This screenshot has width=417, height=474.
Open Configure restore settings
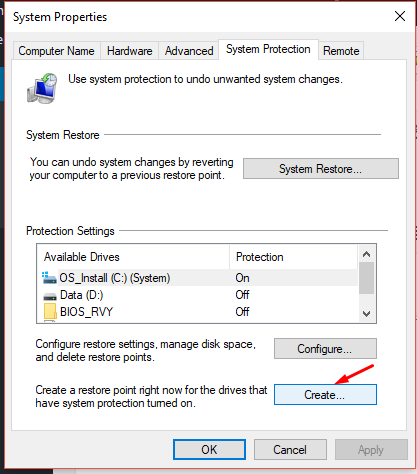pos(325,349)
